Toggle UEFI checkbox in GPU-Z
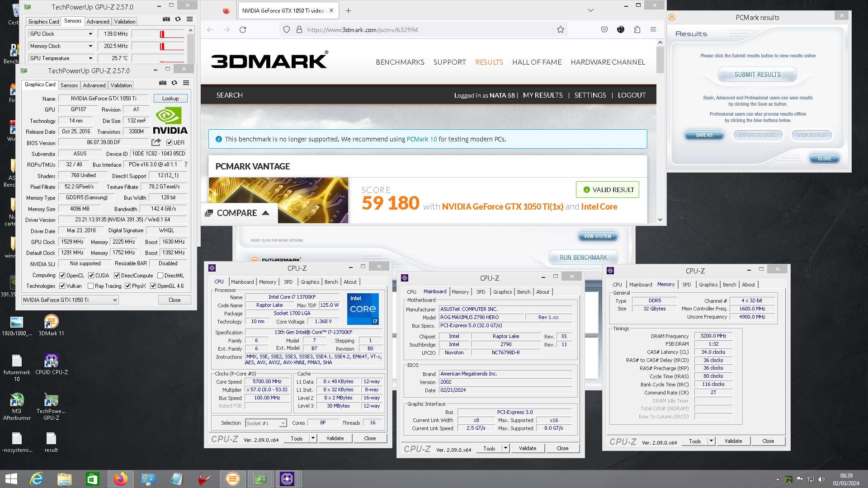Screen dimensions: 868x488 pyautogui.click(x=169, y=143)
